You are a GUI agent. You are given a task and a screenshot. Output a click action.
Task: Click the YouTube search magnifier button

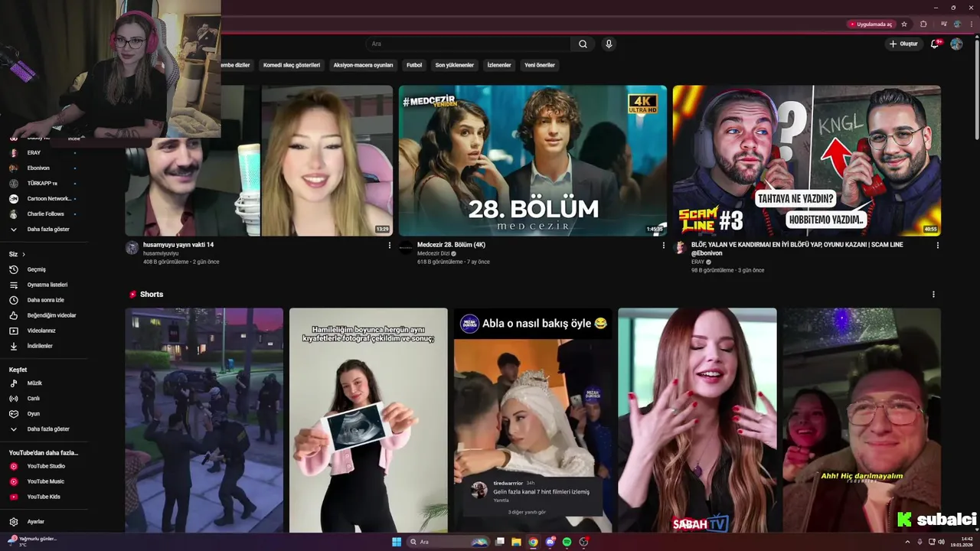coord(583,44)
